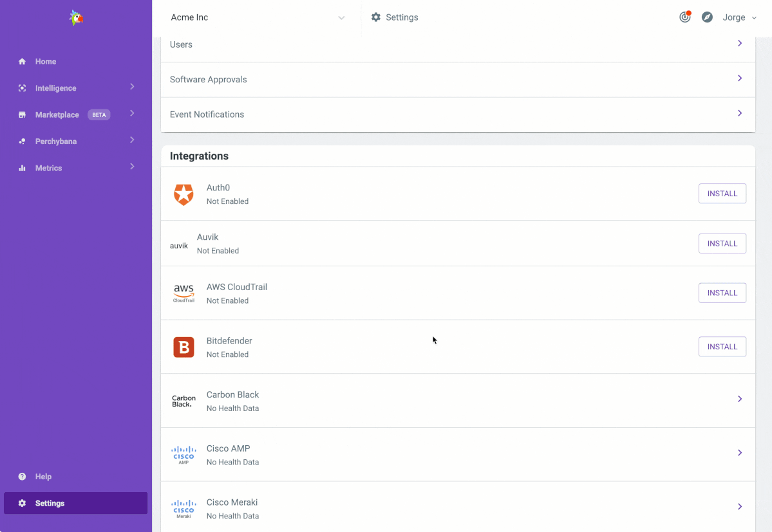Install the AWS CloudTrail integration
Image resolution: width=772 pixels, height=532 pixels.
pos(722,293)
